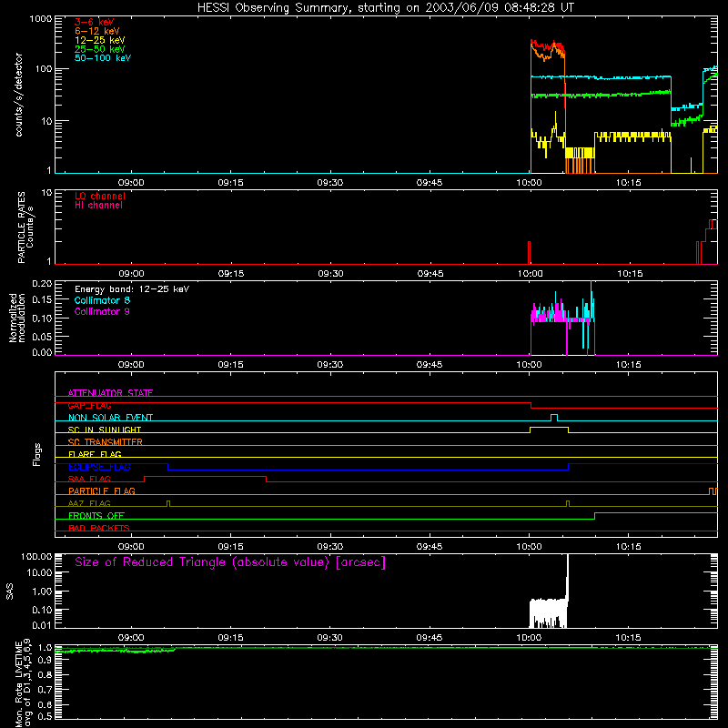Select the 25-50 keV legend label
Viewport: 728px width, 728px height.
[x=100, y=49]
